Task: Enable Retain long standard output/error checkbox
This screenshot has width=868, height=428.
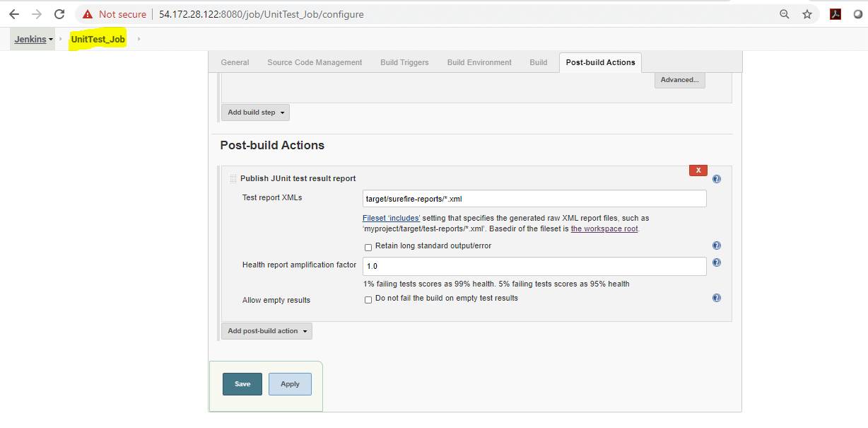Action: [x=368, y=247]
